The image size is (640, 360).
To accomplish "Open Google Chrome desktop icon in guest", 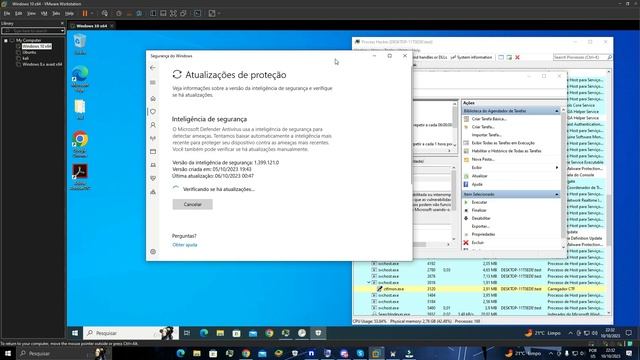I will tap(80, 144).
